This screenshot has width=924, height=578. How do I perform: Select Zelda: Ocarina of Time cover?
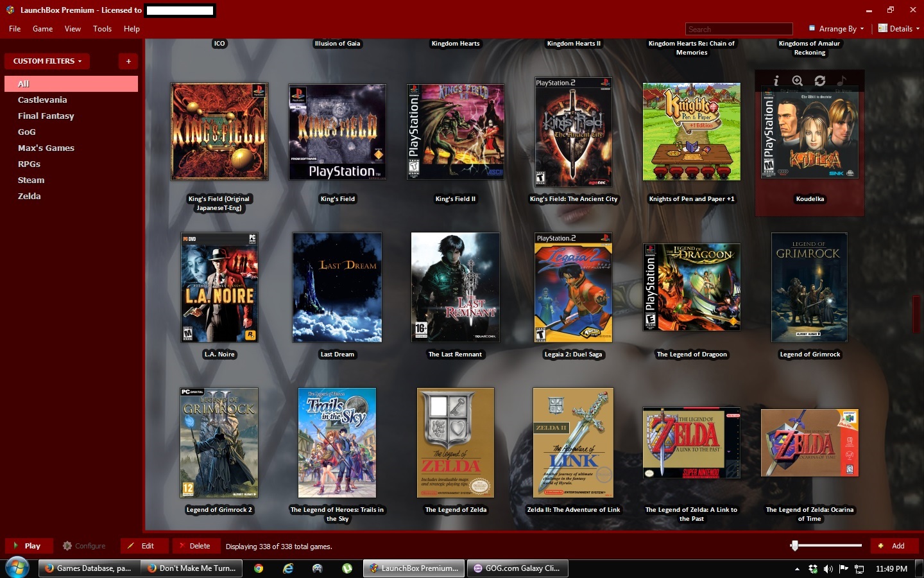810,443
